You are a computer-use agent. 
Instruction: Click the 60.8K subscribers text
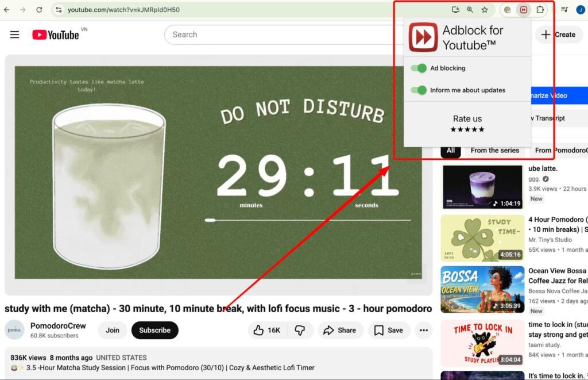(x=55, y=336)
